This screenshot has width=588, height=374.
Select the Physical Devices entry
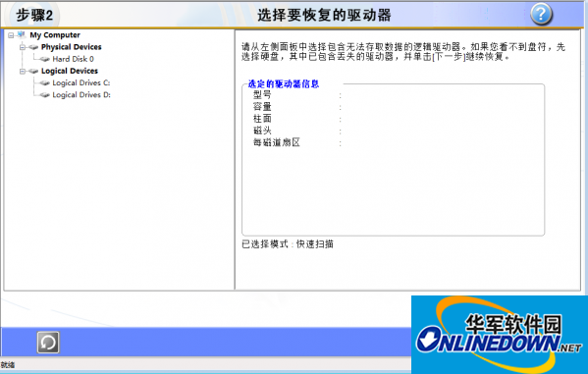72,47
